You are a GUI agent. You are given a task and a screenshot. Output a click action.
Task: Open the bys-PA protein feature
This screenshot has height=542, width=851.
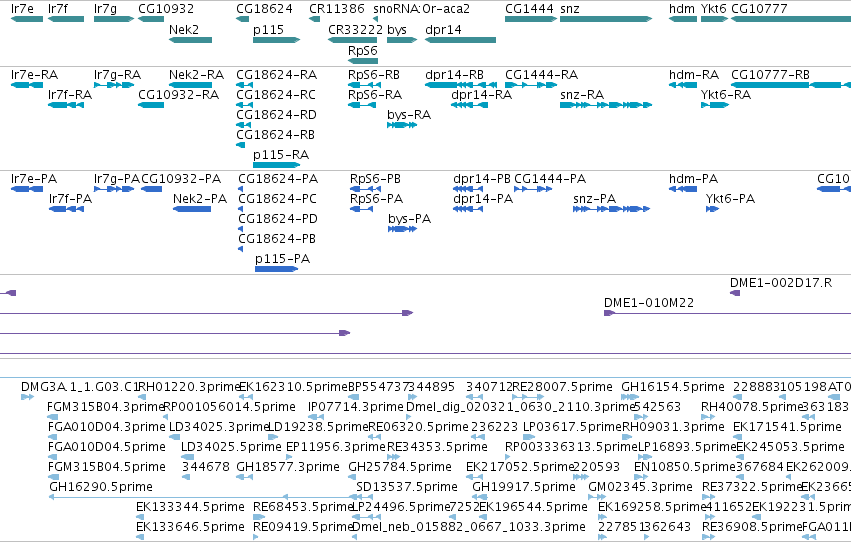[x=402, y=229]
